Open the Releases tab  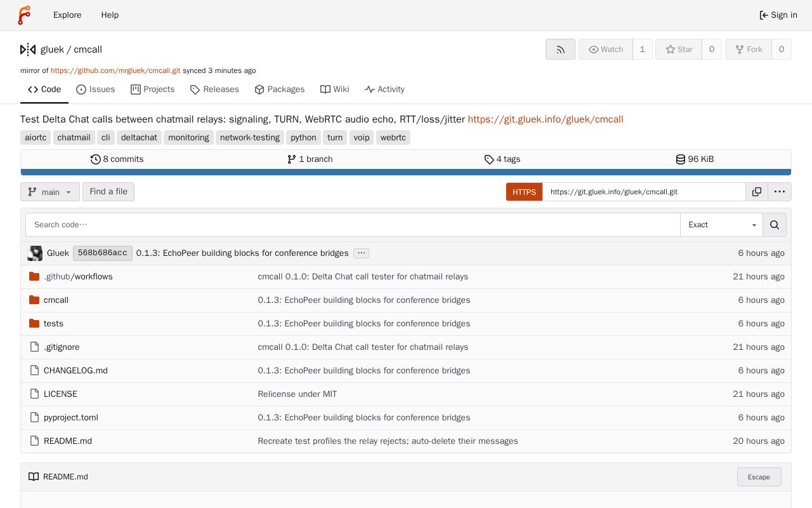point(214,90)
